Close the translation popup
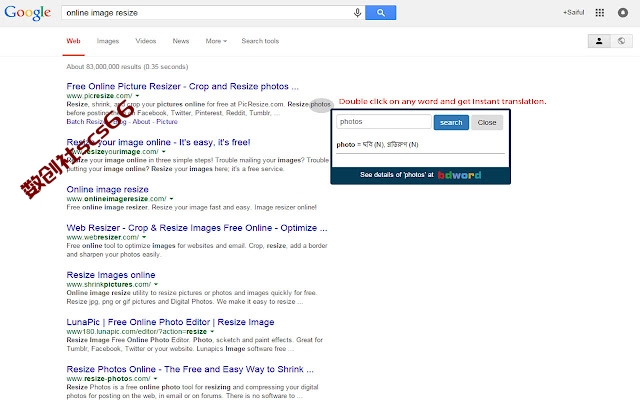Image resolution: width=640 pixels, height=400 pixels. click(x=487, y=122)
